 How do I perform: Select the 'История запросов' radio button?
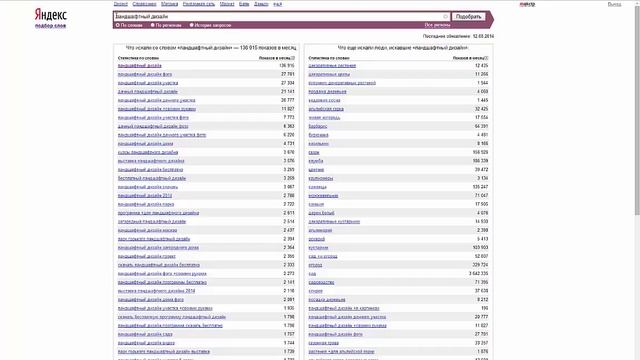click(191, 25)
